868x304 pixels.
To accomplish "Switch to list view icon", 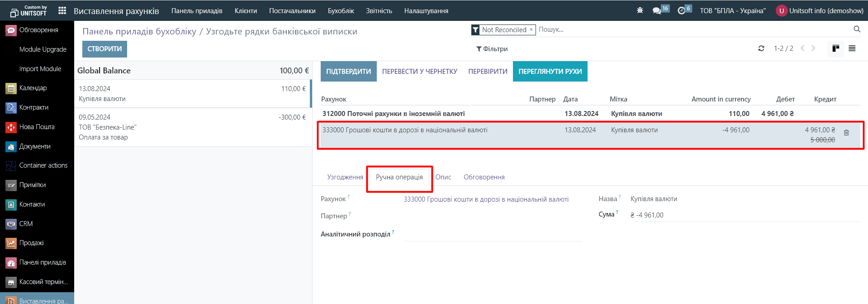I will [852, 48].
